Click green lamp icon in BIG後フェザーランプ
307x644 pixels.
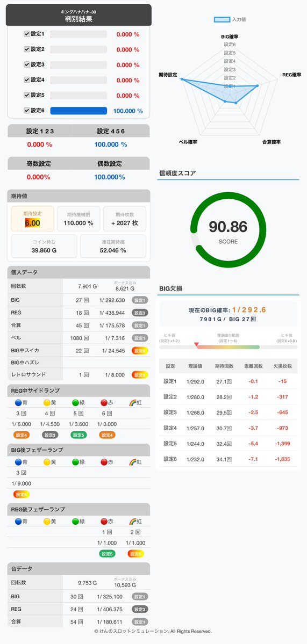tap(75, 462)
